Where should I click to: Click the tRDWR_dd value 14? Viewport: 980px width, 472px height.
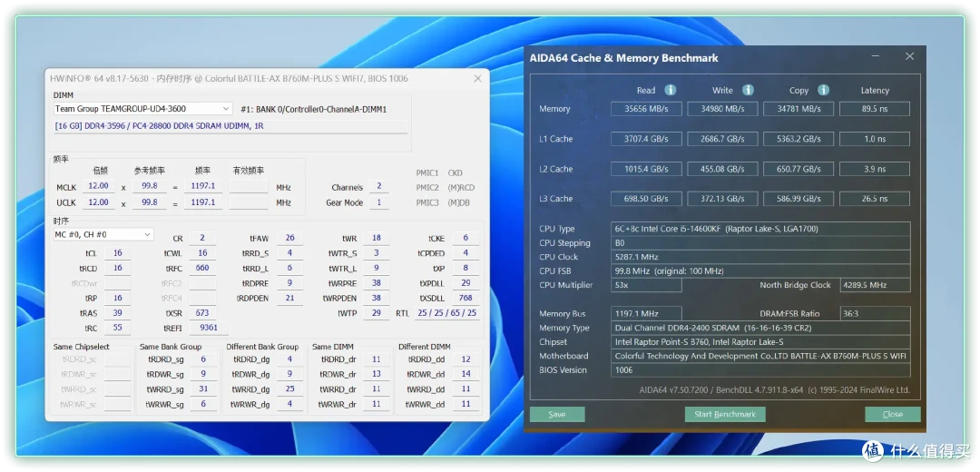(466, 375)
